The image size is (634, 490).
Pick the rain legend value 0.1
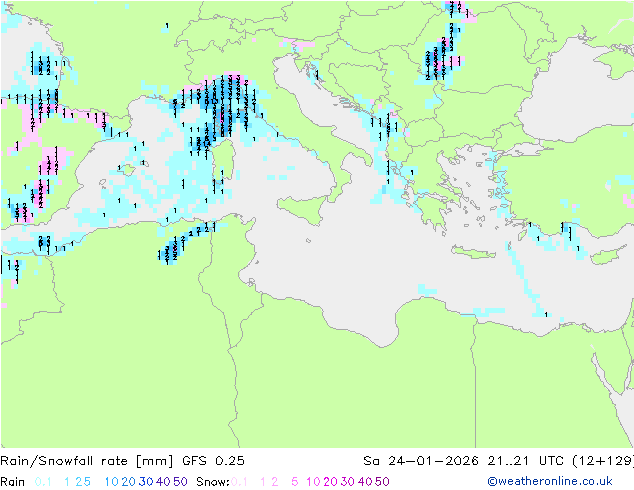click(43, 482)
